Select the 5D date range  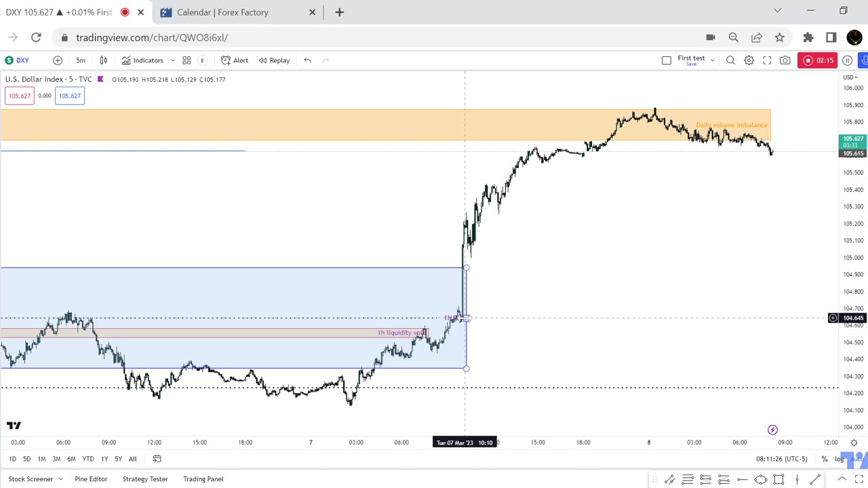[26, 459]
